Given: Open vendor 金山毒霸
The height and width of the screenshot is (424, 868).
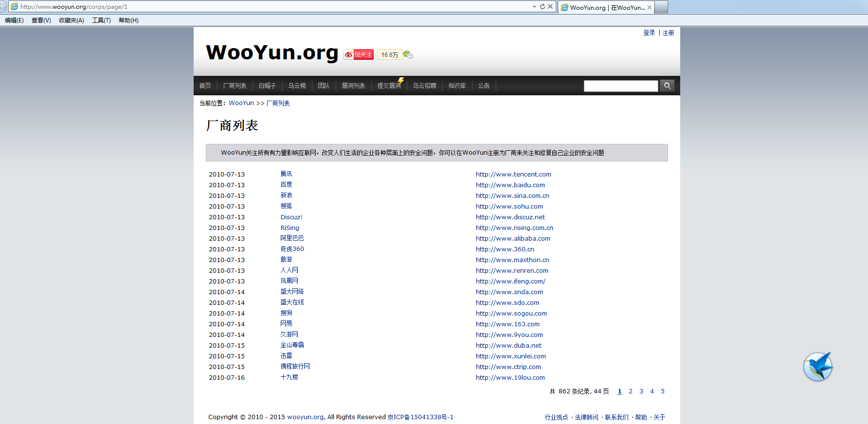Looking at the screenshot, I should coord(292,345).
